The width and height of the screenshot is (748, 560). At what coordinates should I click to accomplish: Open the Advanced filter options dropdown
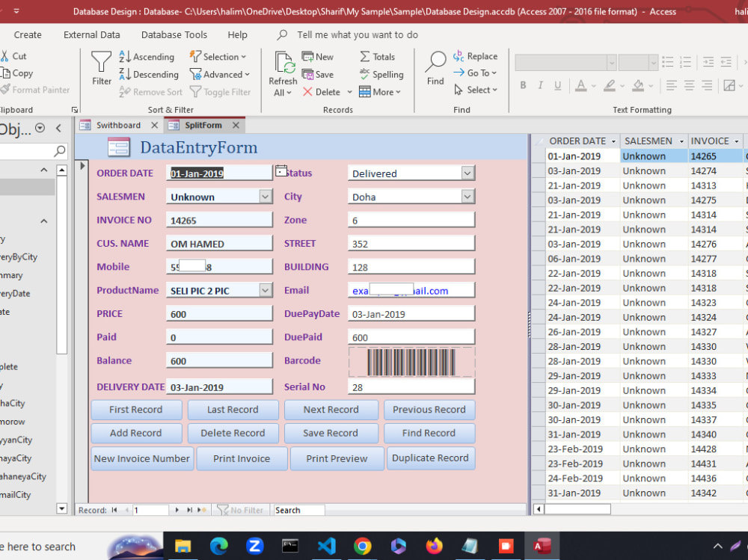219,75
